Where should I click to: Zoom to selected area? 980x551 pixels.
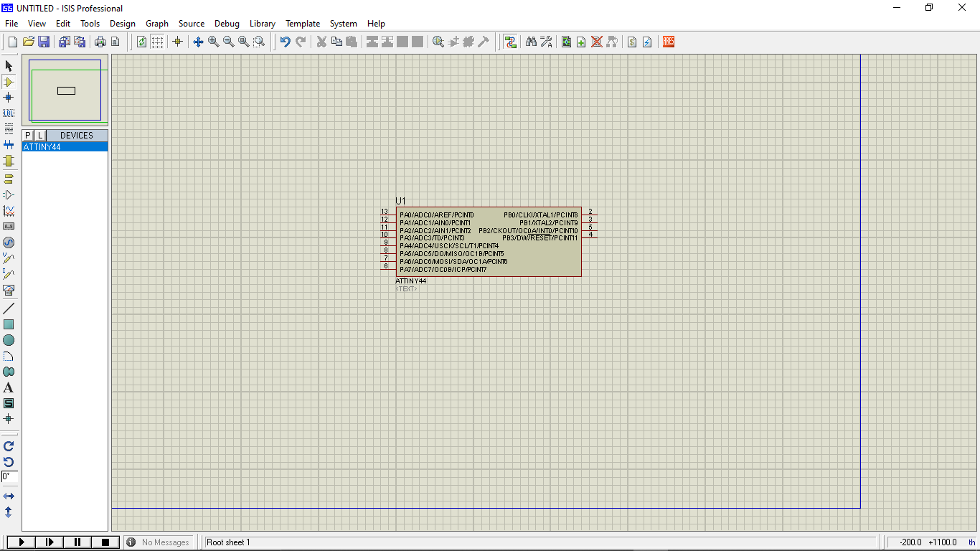pos(259,42)
